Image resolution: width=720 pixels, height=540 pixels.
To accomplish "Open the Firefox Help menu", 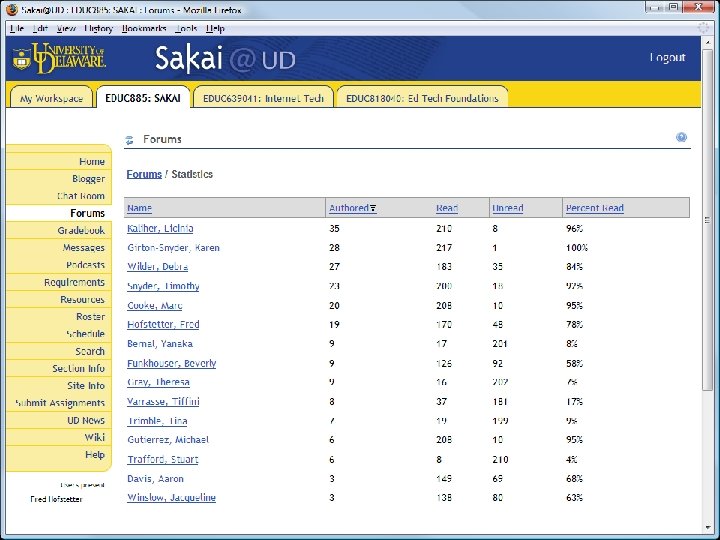I will [215, 28].
